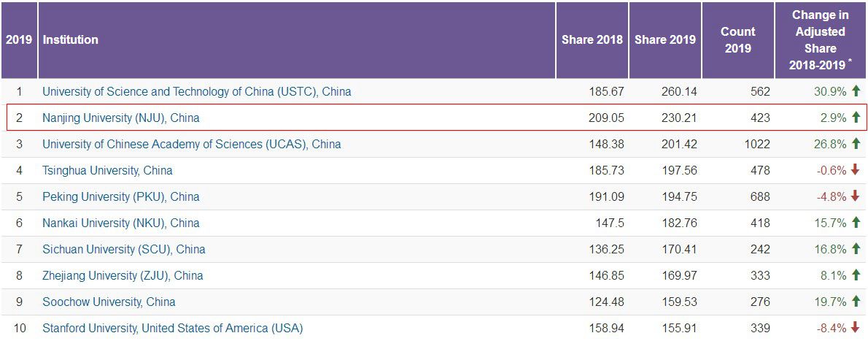Click Change in Adjusted Share header
The width and height of the screenshot is (868, 341).
click(x=820, y=40)
